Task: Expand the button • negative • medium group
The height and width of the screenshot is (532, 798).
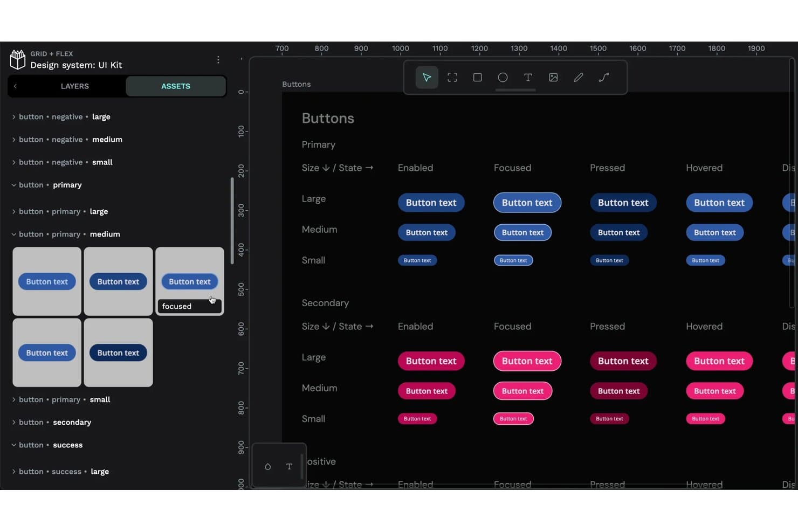Action: tap(67, 140)
